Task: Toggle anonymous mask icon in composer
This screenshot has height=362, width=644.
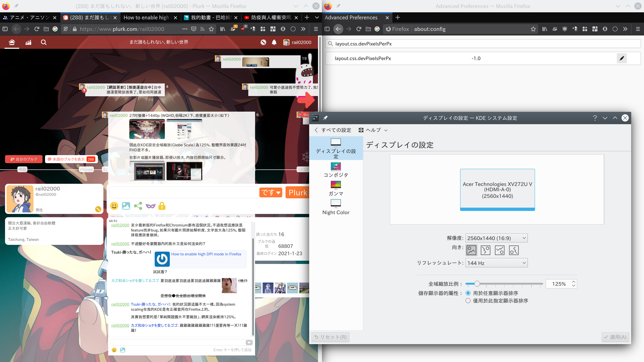Action: pyautogui.click(x=150, y=206)
